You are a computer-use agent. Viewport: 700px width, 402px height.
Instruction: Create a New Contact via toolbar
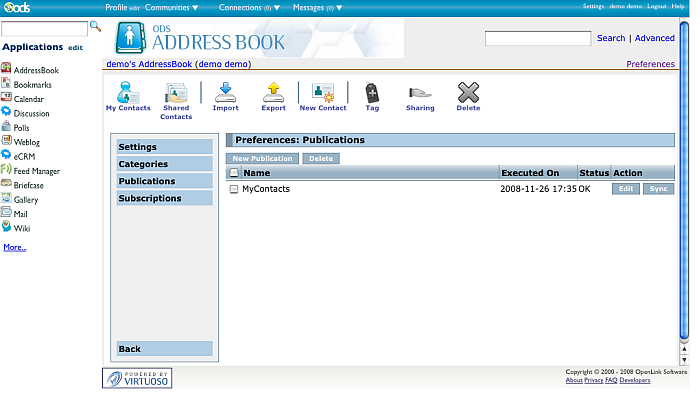pyautogui.click(x=322, y=94)
